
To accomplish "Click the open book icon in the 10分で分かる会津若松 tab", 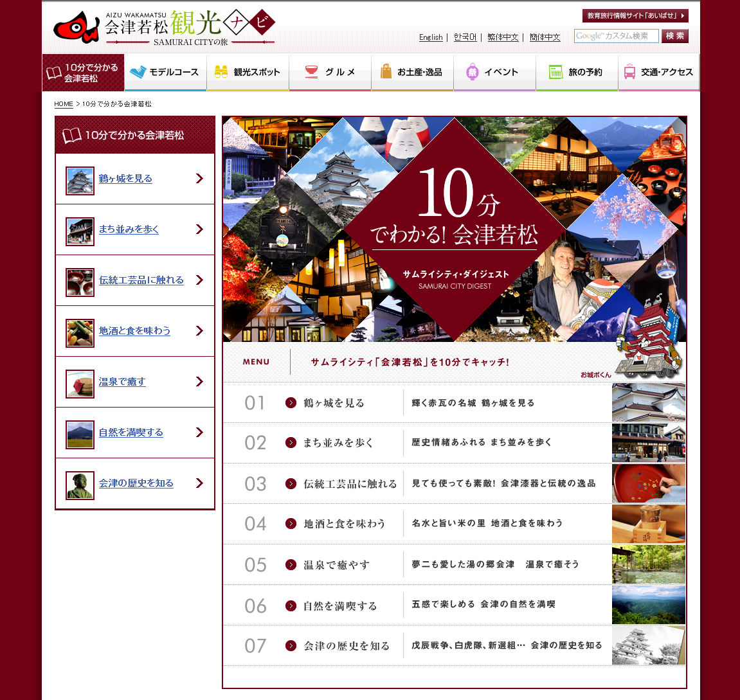I will (53, 73).
